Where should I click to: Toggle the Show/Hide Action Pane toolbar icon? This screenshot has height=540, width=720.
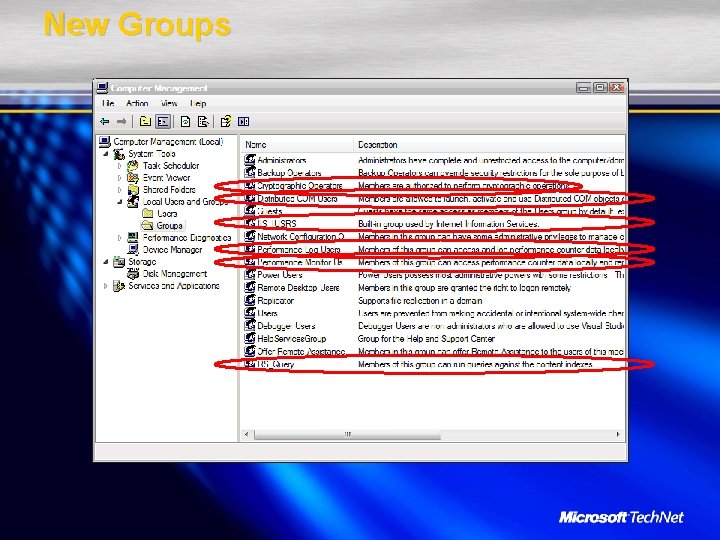tap(243, 121)
